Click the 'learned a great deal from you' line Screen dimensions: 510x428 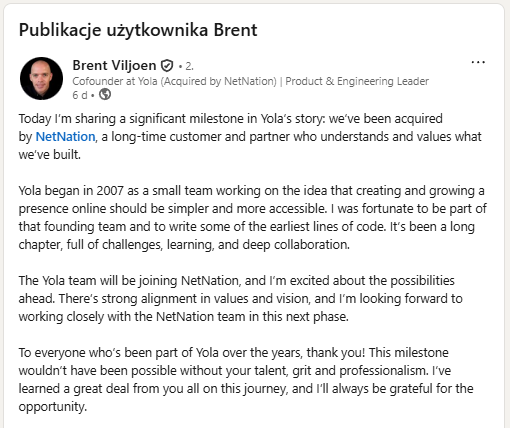(x=246, y=389)
